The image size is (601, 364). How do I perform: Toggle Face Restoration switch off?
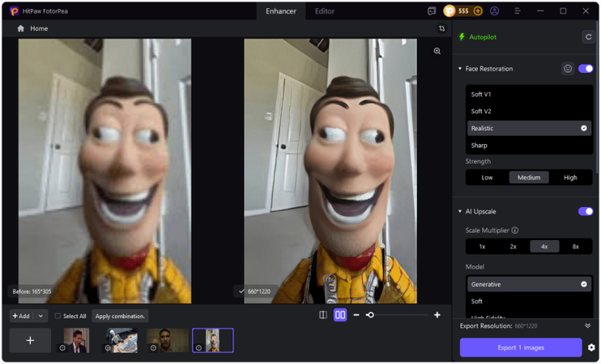click(x=586, y=69)
